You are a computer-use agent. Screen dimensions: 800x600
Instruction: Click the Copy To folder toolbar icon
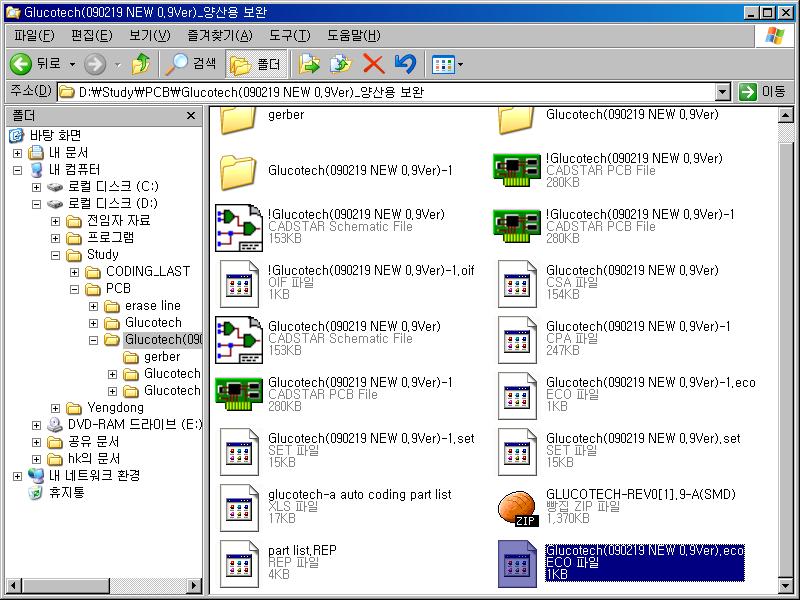click(340, 64)
